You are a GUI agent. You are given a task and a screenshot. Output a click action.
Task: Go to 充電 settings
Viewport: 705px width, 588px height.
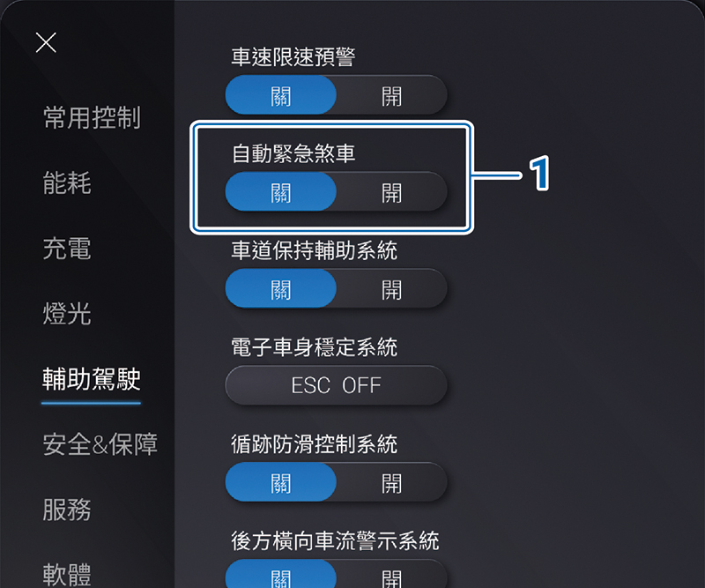67,249
